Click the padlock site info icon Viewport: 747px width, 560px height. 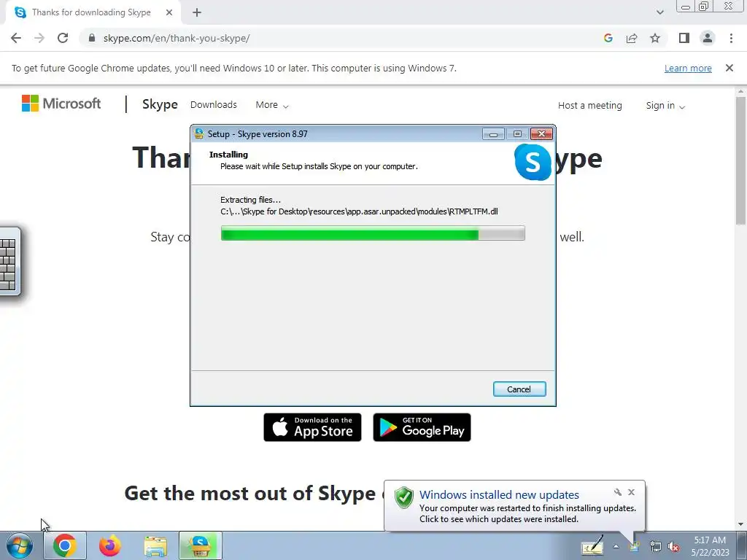tap(92, 38)
